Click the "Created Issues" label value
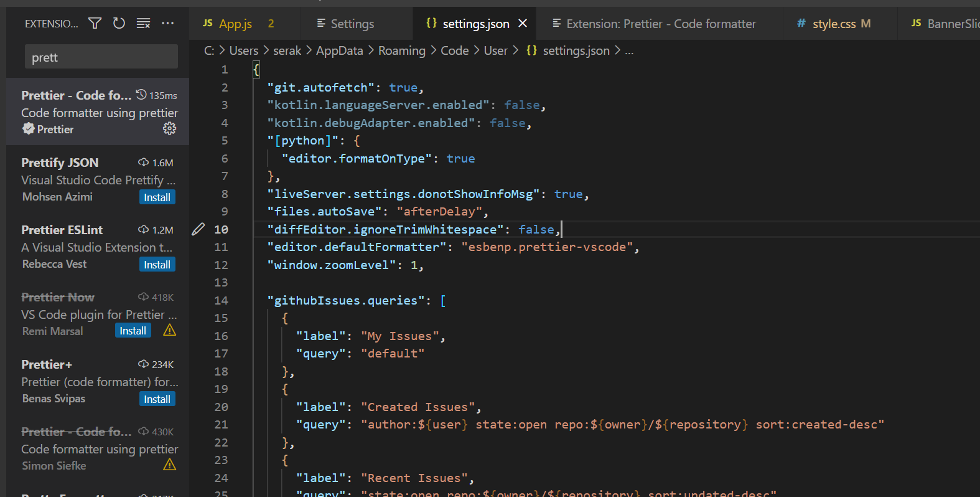The width and height of the screenshot is (980, 497). 418,407
